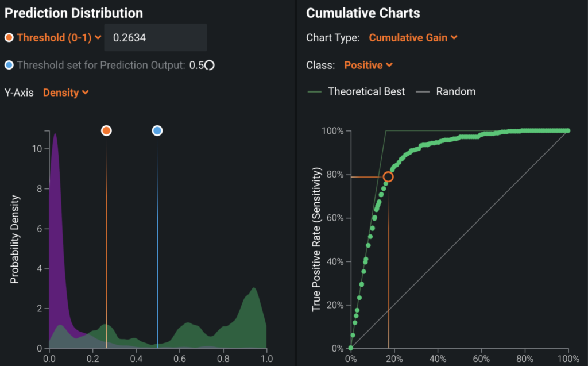Click the threshold value field showing 0.2634
588x366 pixels.
pyautogui.click(x=155, y=37)
